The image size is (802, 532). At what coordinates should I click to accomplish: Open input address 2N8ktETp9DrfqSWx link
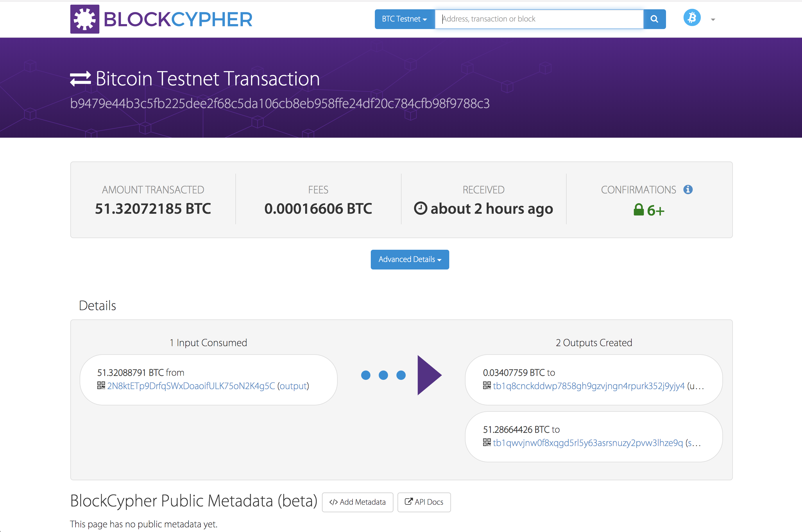191,386
